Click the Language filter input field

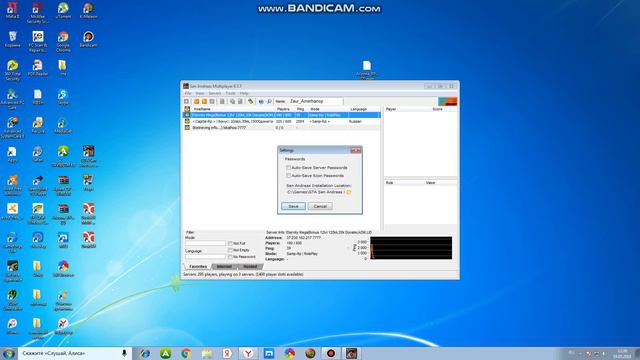pyautogui.click(x=205, y=257)
